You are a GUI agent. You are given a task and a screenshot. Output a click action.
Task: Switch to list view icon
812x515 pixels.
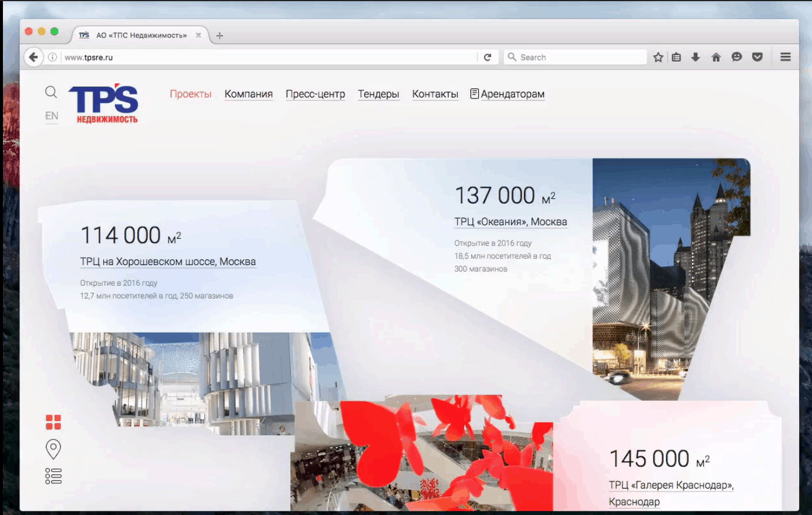point(53,476)
